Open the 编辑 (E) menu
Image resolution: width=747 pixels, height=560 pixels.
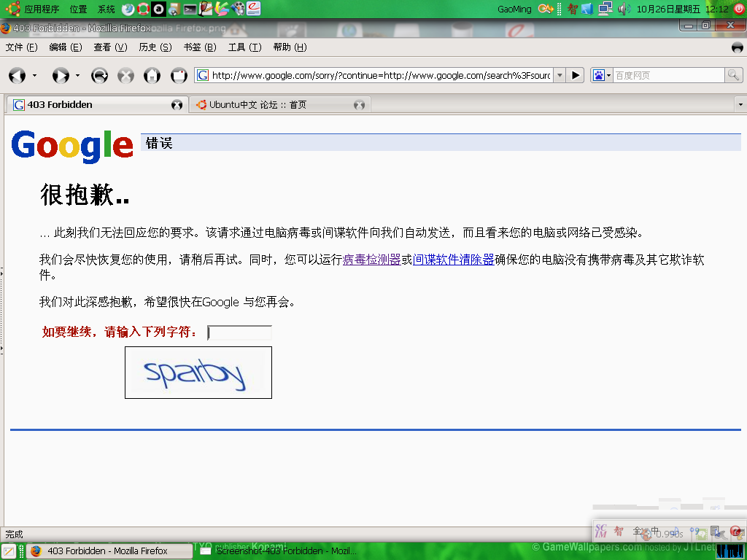[x=65, y=47]
